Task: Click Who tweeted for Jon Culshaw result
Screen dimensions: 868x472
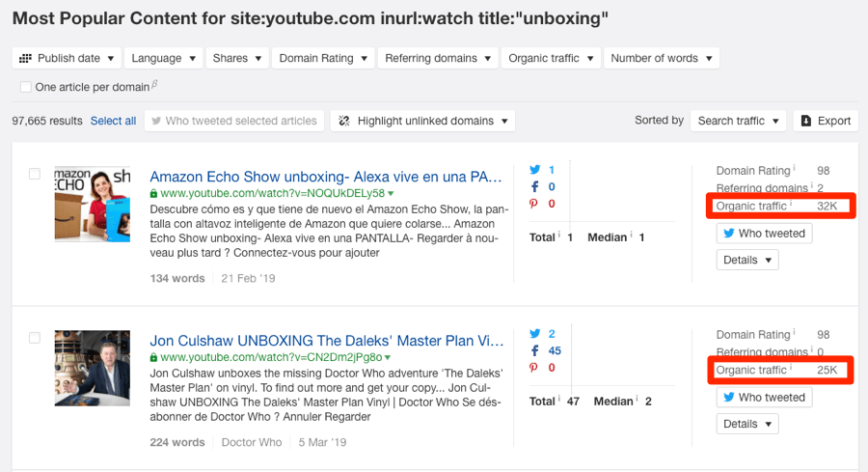Action: tap(765, 398)
